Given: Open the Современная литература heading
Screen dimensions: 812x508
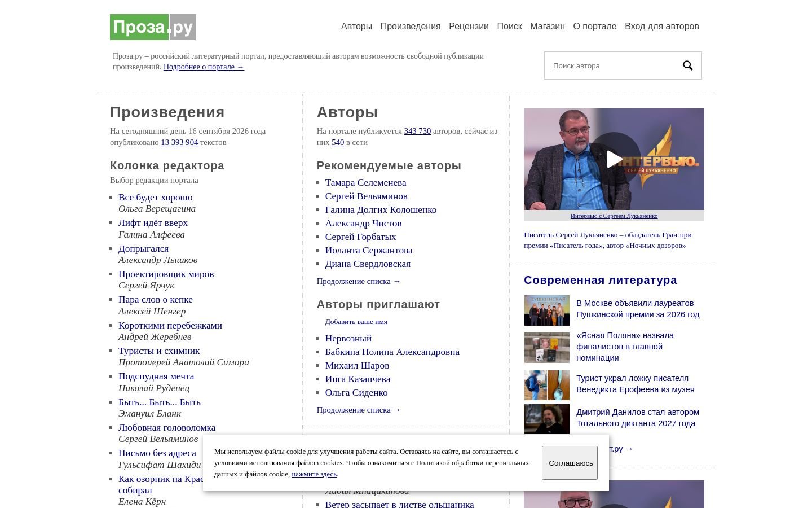Looking at the screenshot, I should coord(601,280).
